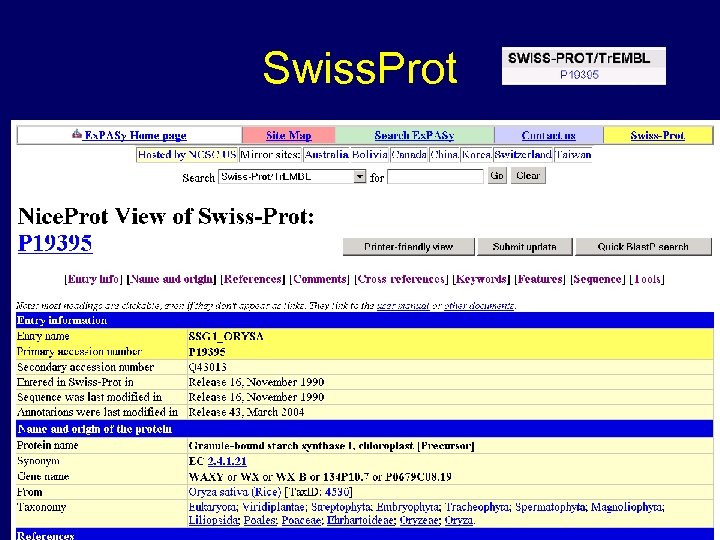Select entry name SSG1_ORYSA
The image size is (720, 540).
pos(226,337)
